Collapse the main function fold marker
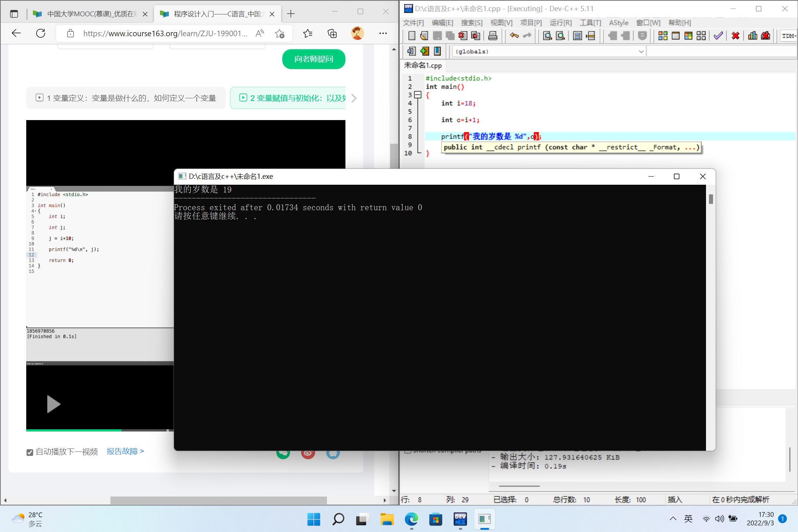Image resolution: width=798 pixels, height=532 pixels. (418, 95)
